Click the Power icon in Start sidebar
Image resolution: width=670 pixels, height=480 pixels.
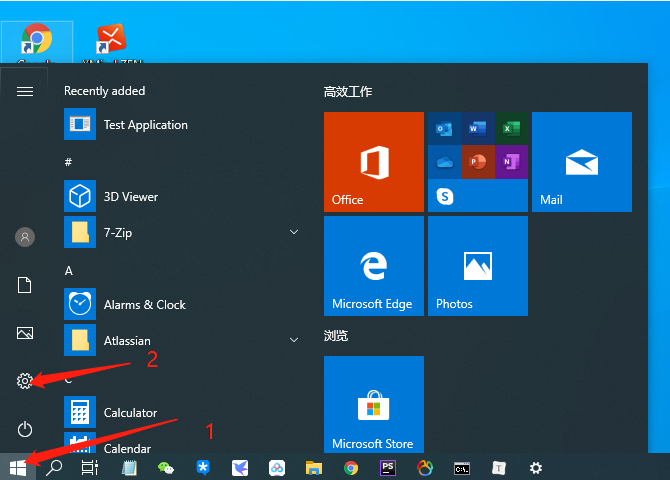[25, 429]
